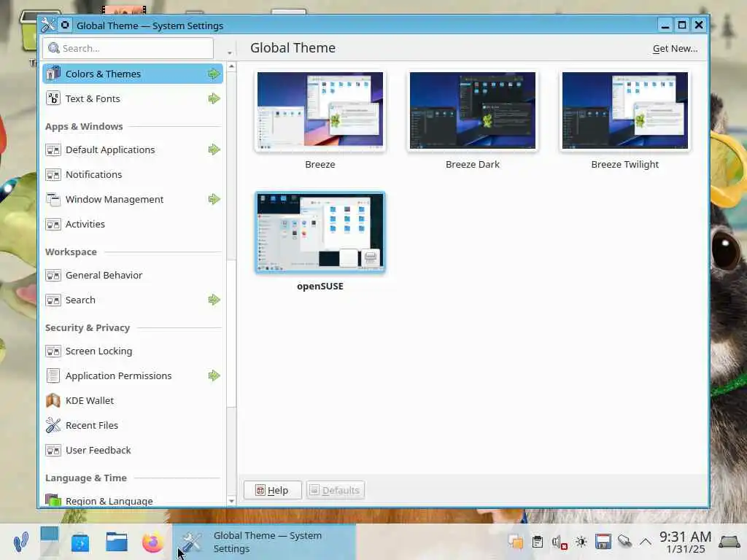Image resolution: width=747 pixels, height=560 pixels.
Task: Click the pin window icon in titlebar
Action: coord(65,25)
